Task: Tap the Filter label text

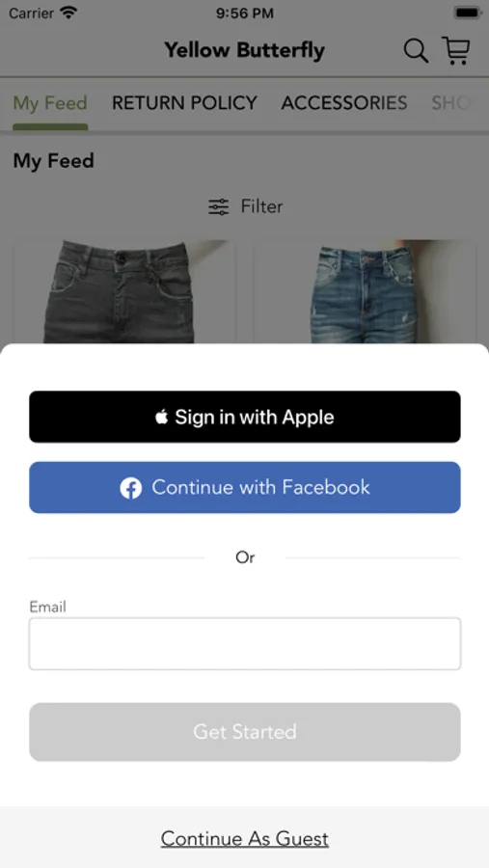Action: pyautogui.click(x=261, y=206)
